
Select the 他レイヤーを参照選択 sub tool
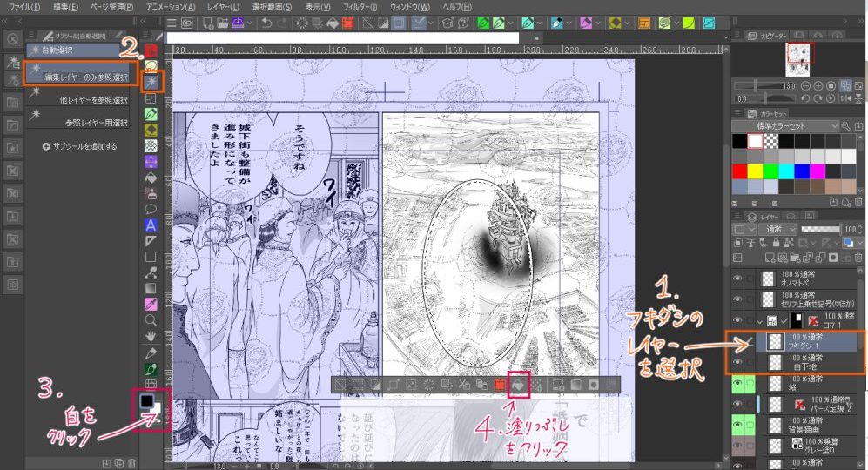pyautogui.click(x=78, y=96)
